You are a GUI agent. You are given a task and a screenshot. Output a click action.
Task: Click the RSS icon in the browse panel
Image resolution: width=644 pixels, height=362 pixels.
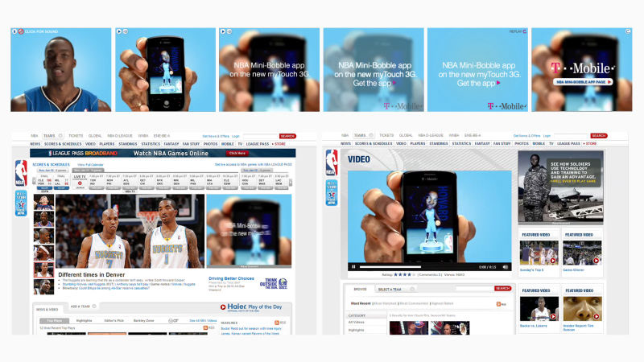(498, 304)
